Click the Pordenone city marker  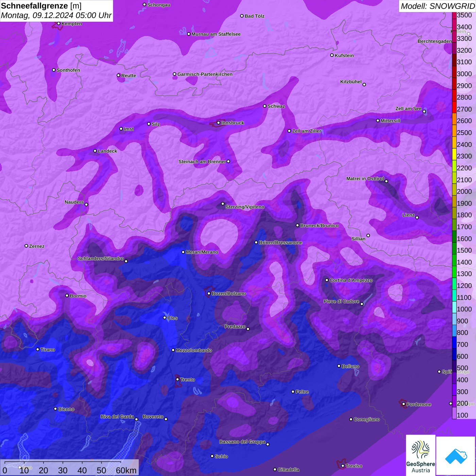(404, 404)
